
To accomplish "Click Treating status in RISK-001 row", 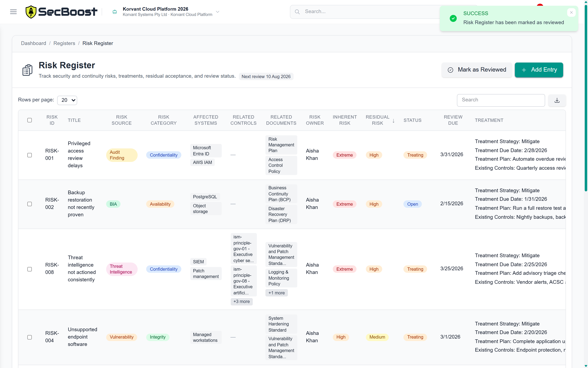I will click(415, 155).
